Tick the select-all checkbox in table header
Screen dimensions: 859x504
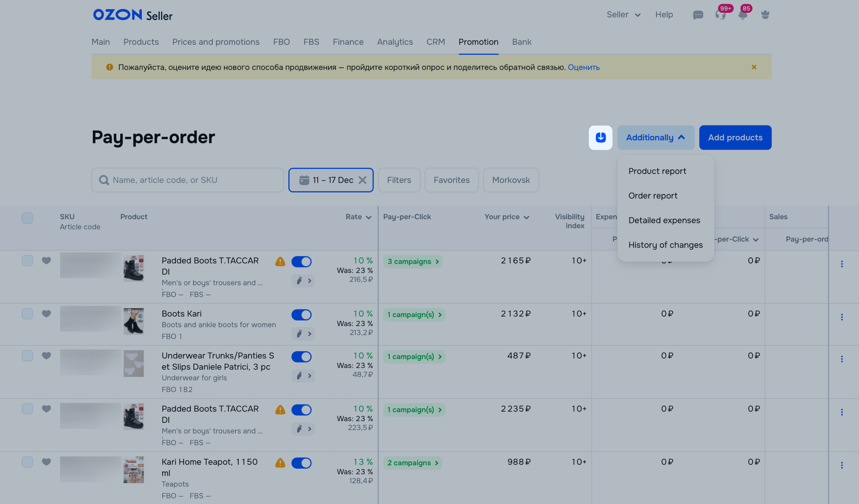tap(27, 218)
